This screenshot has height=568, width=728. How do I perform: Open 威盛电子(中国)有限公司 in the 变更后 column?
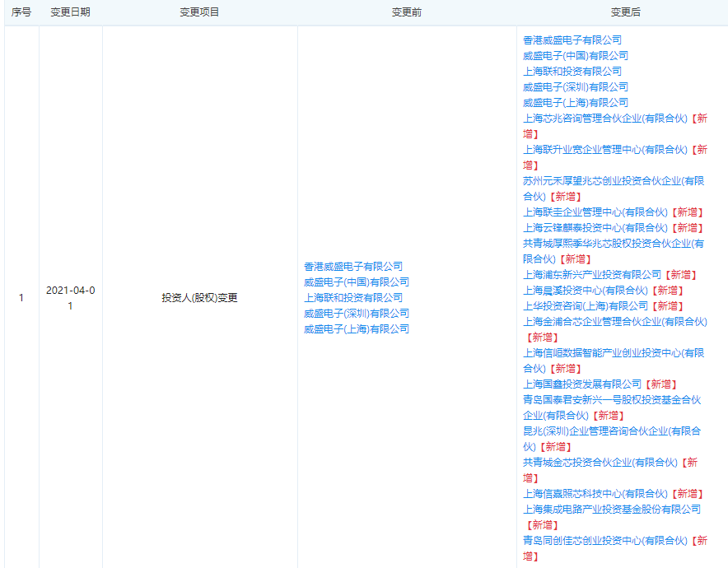pyautogui.click(x=576, y=56)
